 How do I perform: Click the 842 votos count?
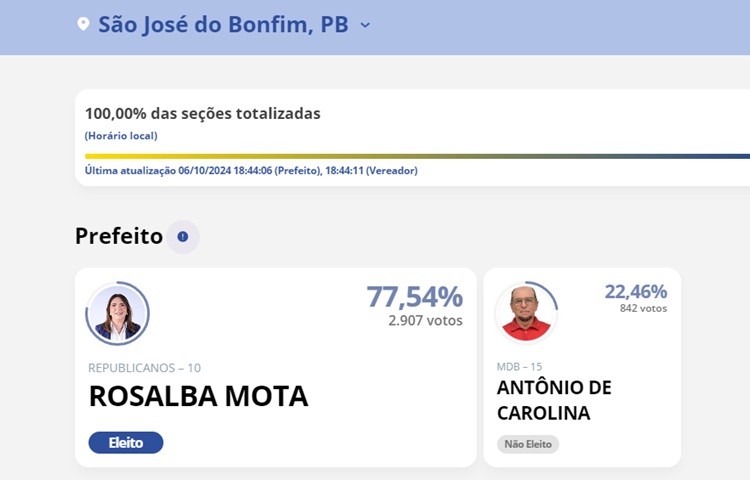pyautogui.click(x=643, y=308)
